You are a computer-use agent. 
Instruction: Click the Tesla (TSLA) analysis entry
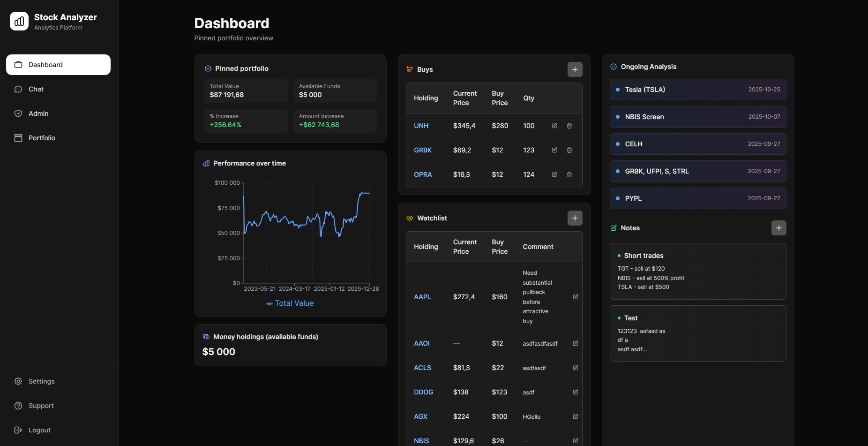pos(697,90)
